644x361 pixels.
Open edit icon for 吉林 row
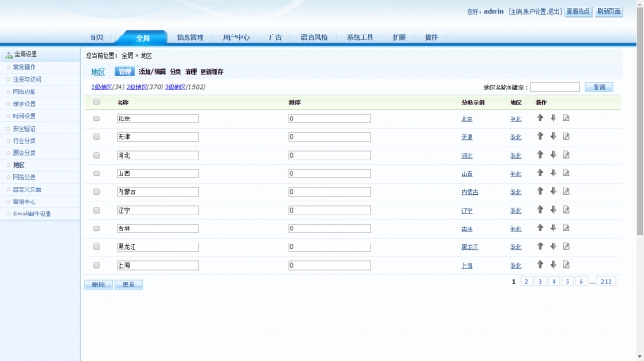click(567, 228)
